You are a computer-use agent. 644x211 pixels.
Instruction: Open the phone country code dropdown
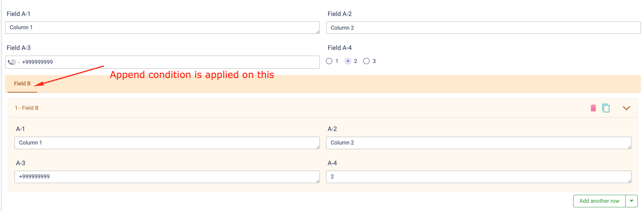(x=19, y=62)
